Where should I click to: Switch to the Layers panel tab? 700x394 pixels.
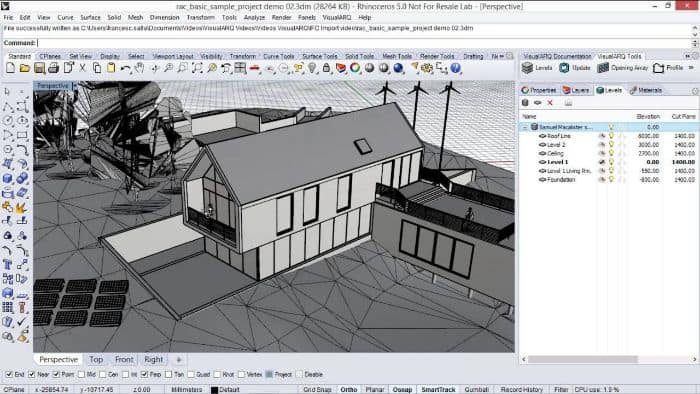click(576, 90)
